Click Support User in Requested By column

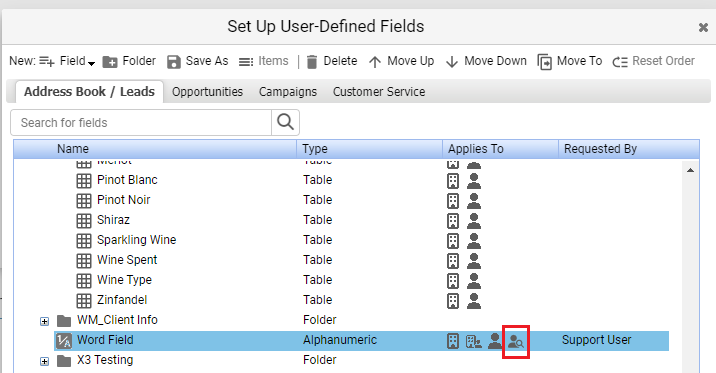point(596,340)
